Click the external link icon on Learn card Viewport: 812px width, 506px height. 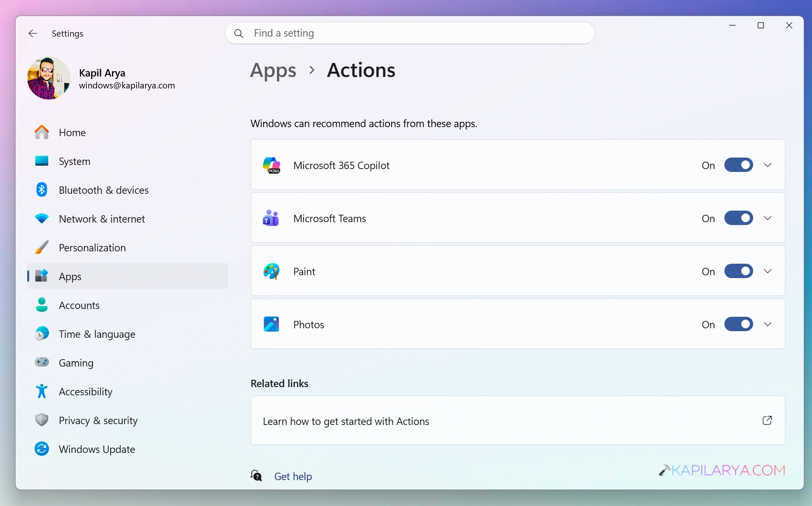(767, 420)
